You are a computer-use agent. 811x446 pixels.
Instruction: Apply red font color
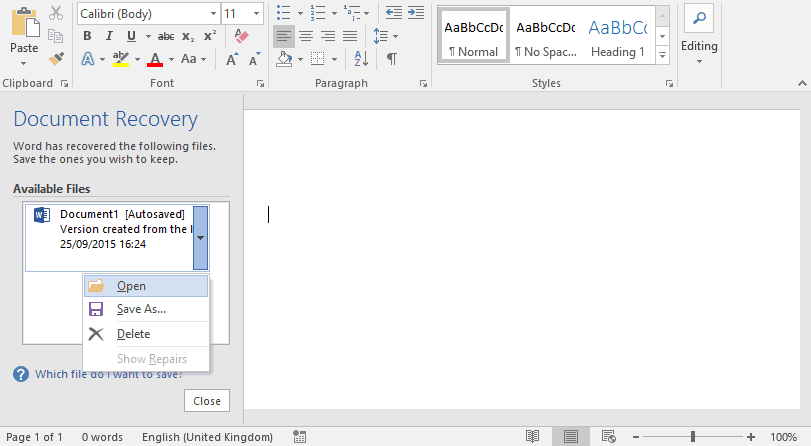(155, 59)
